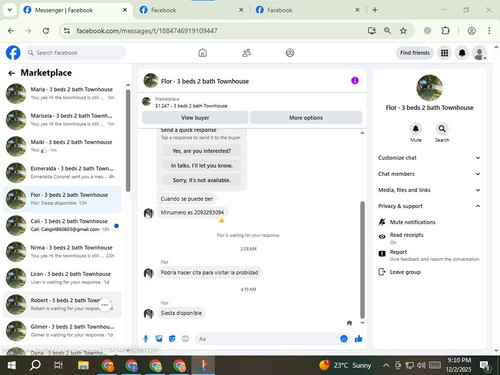Image resolution: width=500 pixels, height=375 pixels.
Task: Click Report the conversation
Action: point(429,255)
